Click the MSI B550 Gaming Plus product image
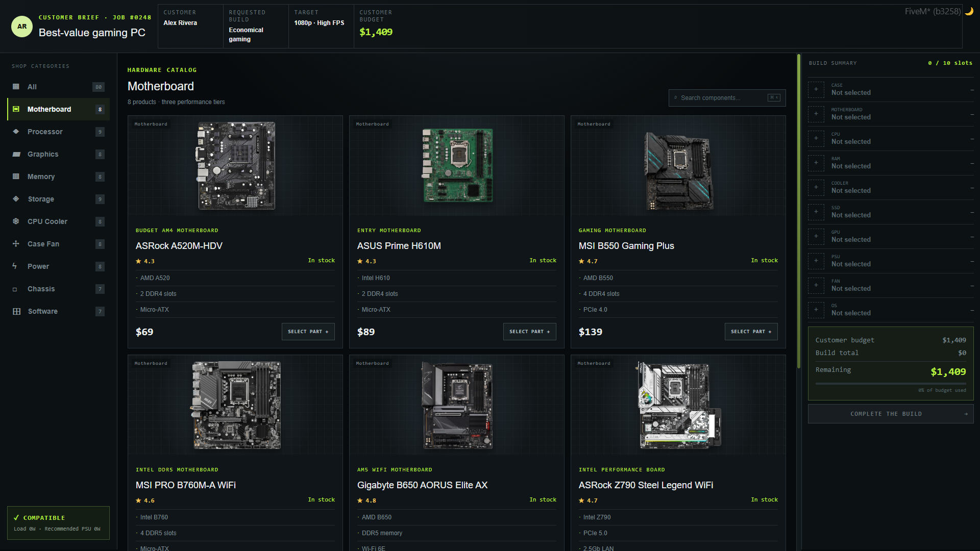 [678, 171]
